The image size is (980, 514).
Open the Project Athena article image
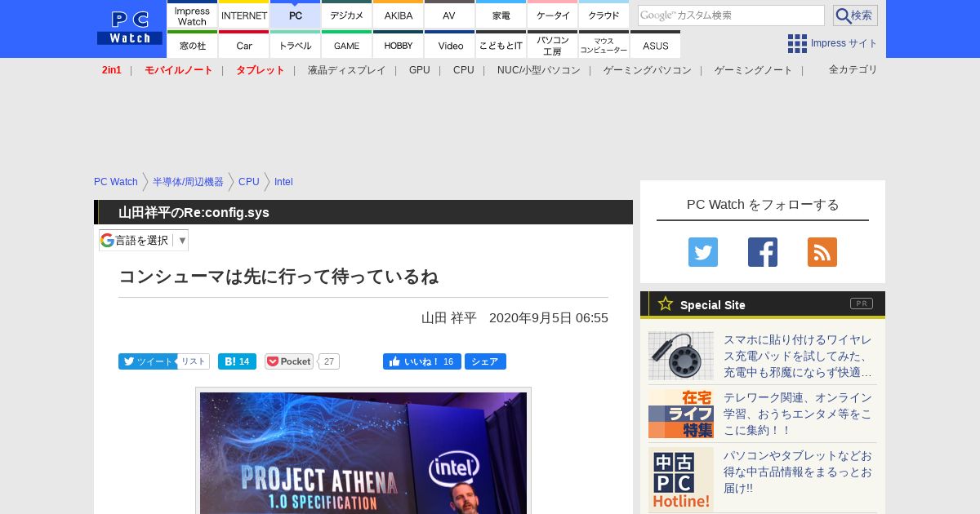pos(363,451)
